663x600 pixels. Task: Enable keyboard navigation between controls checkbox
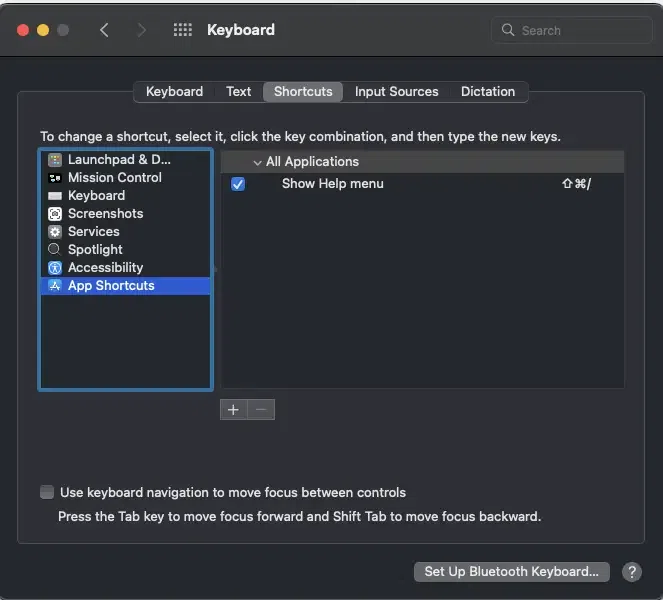(x=47, y=492)
